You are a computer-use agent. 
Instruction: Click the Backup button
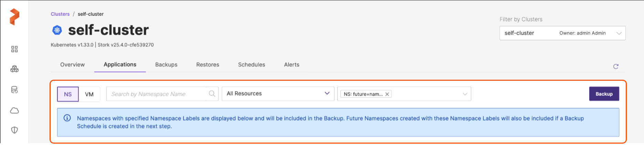pos(604,94)
